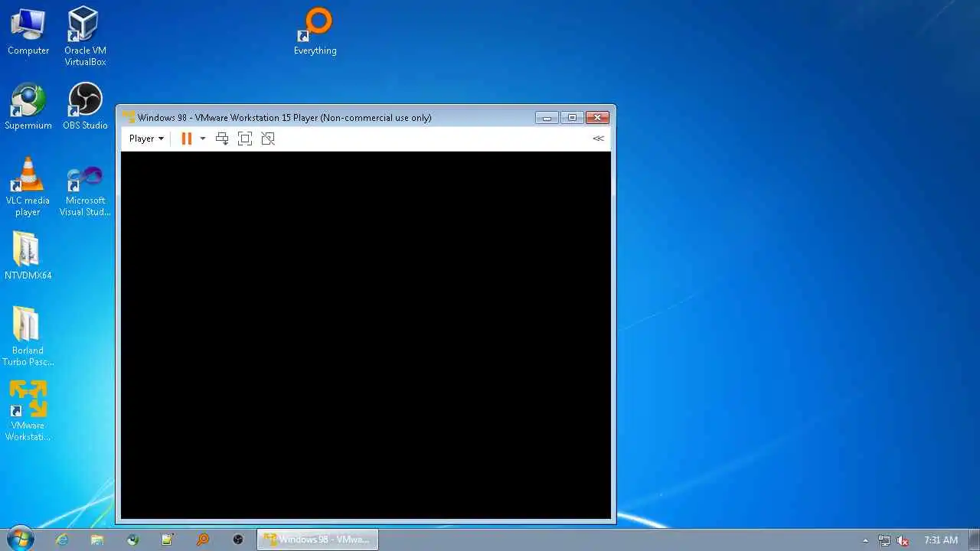
Task: Pause the virtual machine with the orange button
Action: (186, 139)
